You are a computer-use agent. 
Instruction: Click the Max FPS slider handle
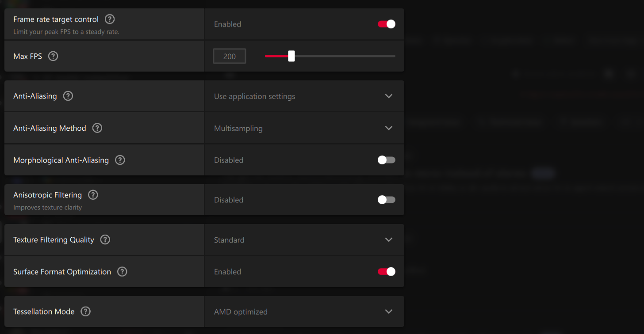291,56
